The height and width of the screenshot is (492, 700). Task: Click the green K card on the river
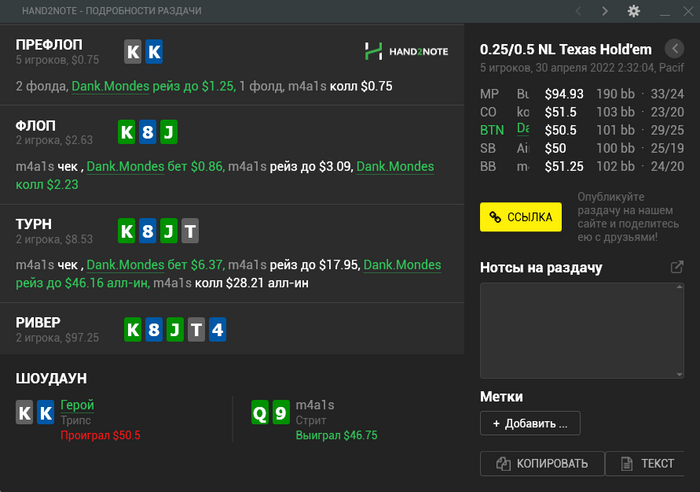[x=133, y=329]
